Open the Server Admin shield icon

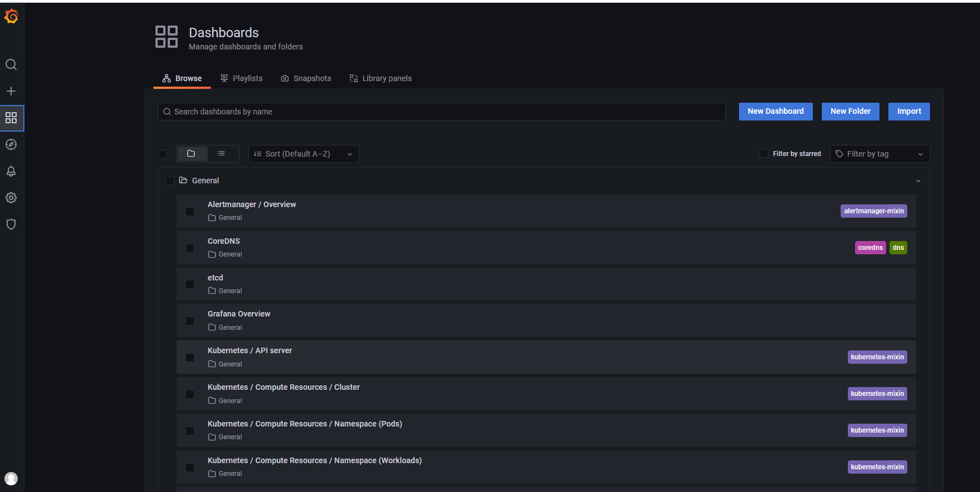(x=11, y=224)
